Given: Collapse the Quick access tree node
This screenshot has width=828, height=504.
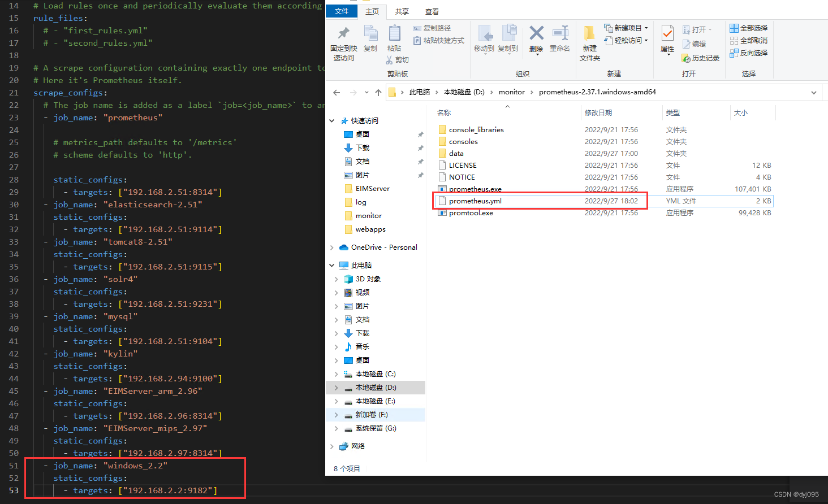Looking at the screenshot, I should click(332, 121).
